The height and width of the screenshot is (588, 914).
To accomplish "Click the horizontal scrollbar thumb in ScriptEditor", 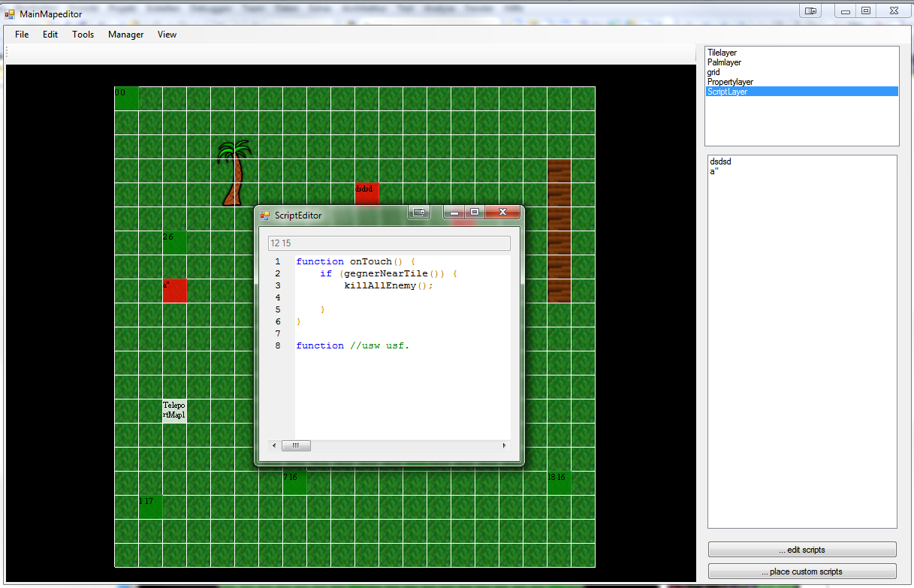I will pos(296,446).
